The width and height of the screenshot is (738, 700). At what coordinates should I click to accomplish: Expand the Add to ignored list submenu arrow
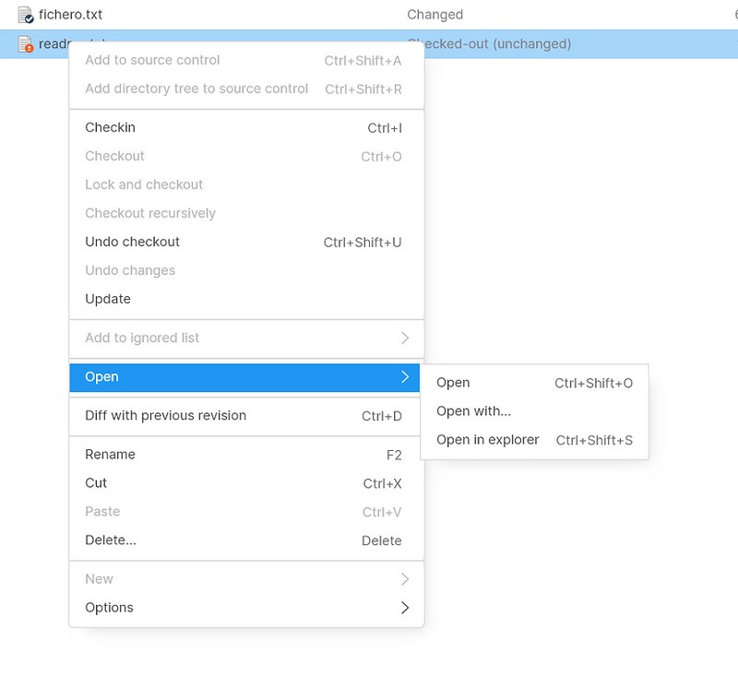coord(405,338)
